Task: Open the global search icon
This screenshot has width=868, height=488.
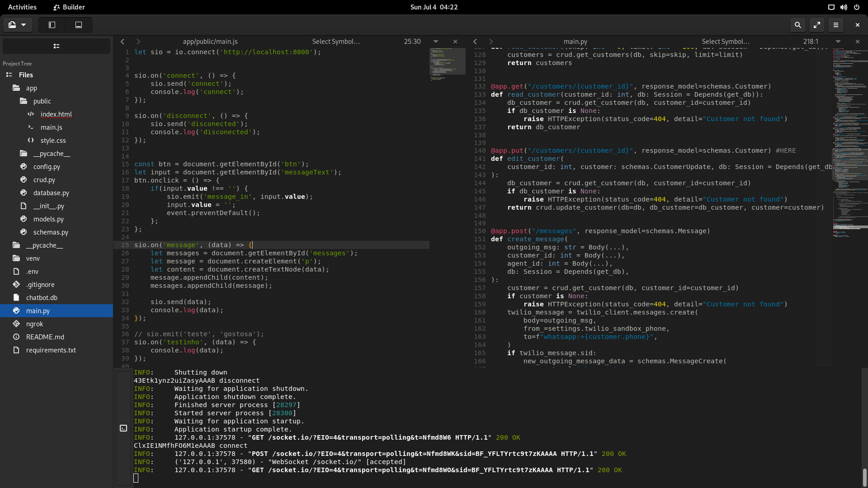Action: [798, 25]
